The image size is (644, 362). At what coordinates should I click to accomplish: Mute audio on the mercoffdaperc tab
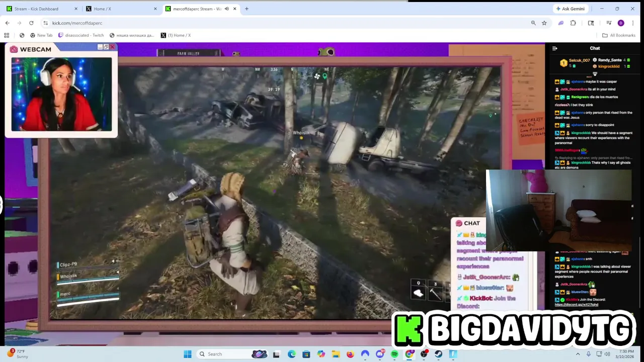click(x=226, y=9)
